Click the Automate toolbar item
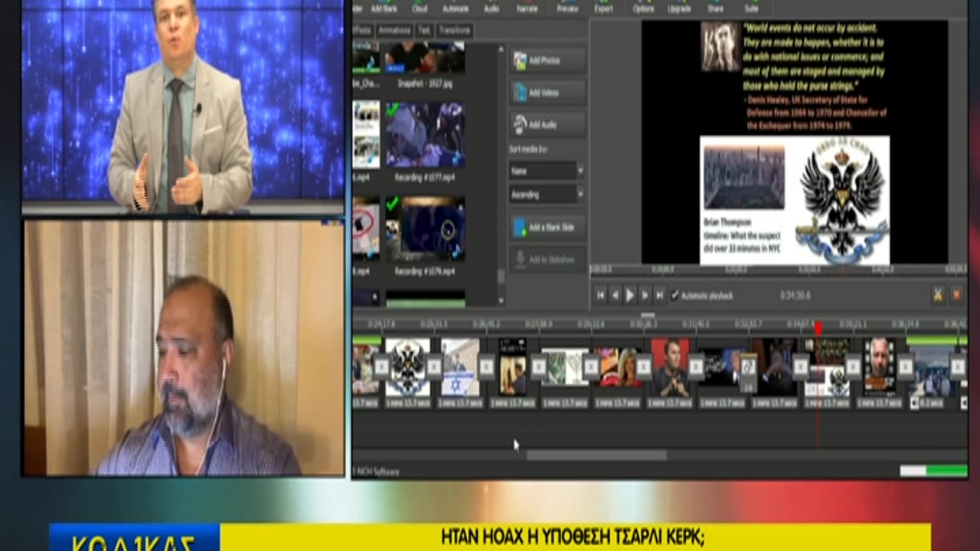980x551 pixels. click(456, 8)
